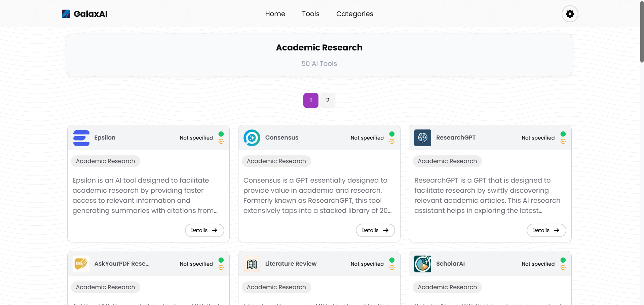
Task: Click the Consensus description paragraph
Action: click(318, 195)
